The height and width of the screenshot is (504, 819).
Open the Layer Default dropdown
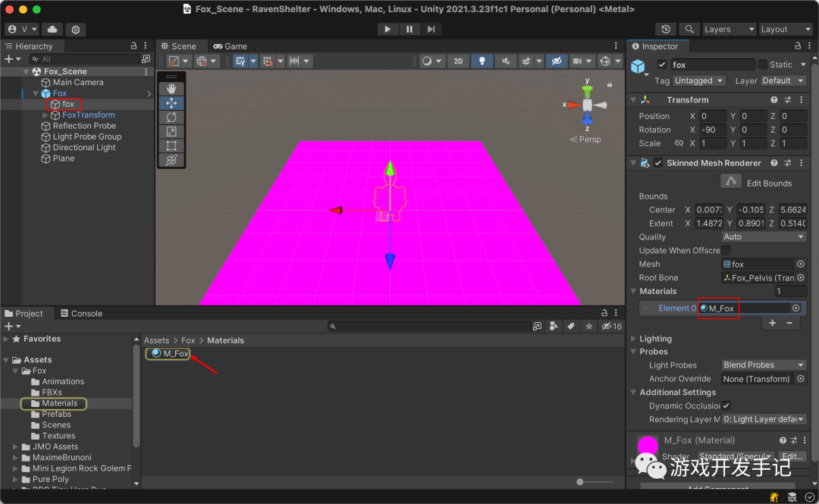click(x=783, y=80)
